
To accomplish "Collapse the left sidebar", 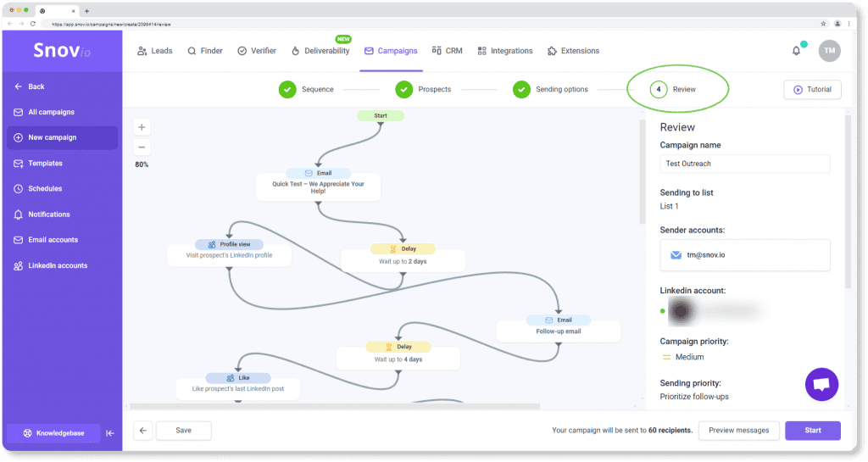I will 110,433.
